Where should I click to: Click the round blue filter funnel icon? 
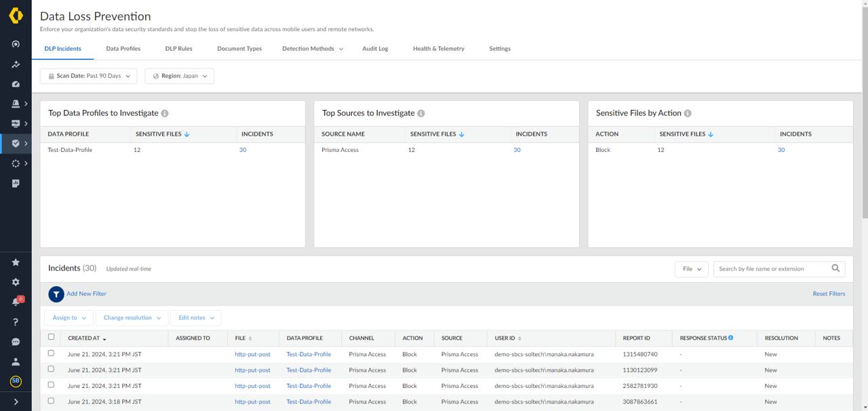56,294
